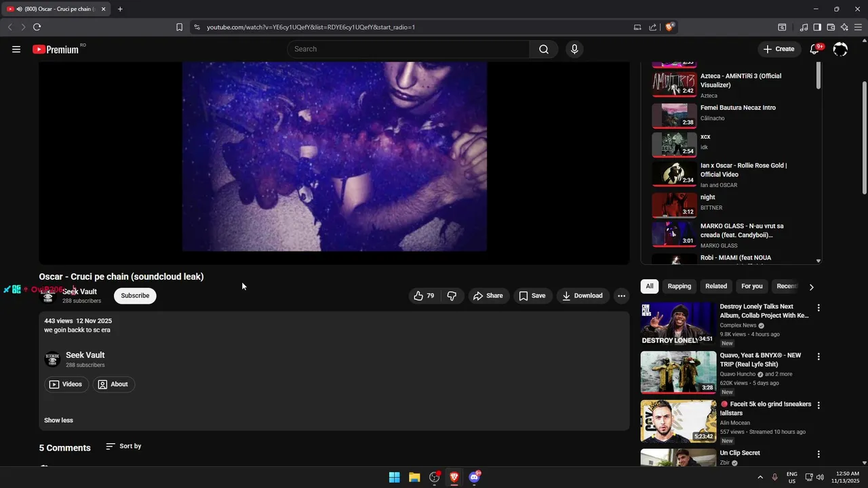The width and height of the screenshot is (868, 488).
Task: Select the All filter chip
Action: 650,286
